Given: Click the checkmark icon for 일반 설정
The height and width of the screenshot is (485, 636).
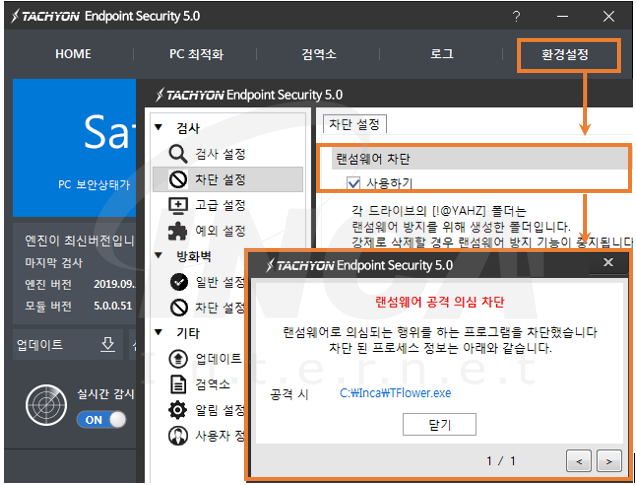Looking at the screenshot, I should 178,282.
